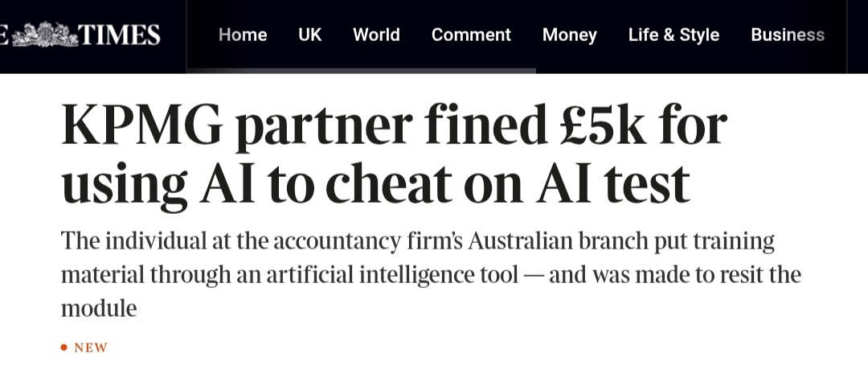Open the UK news section

click(309, 35)
